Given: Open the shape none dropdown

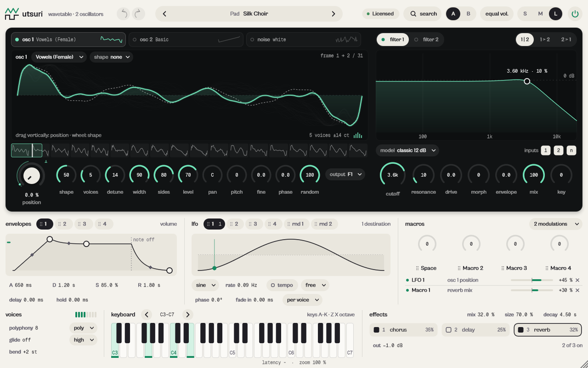Looking at the screenshot, I should coord(111,57).
